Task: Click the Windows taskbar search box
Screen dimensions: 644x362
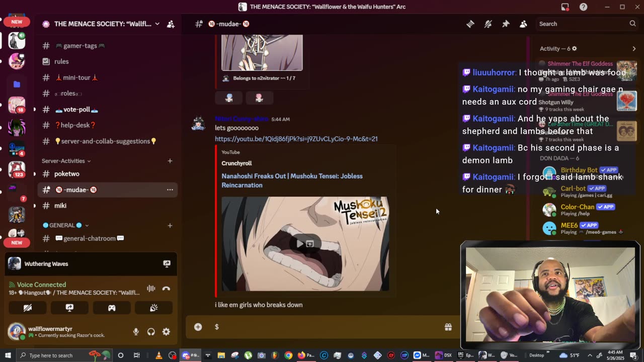Action: (x=65, y=355)
